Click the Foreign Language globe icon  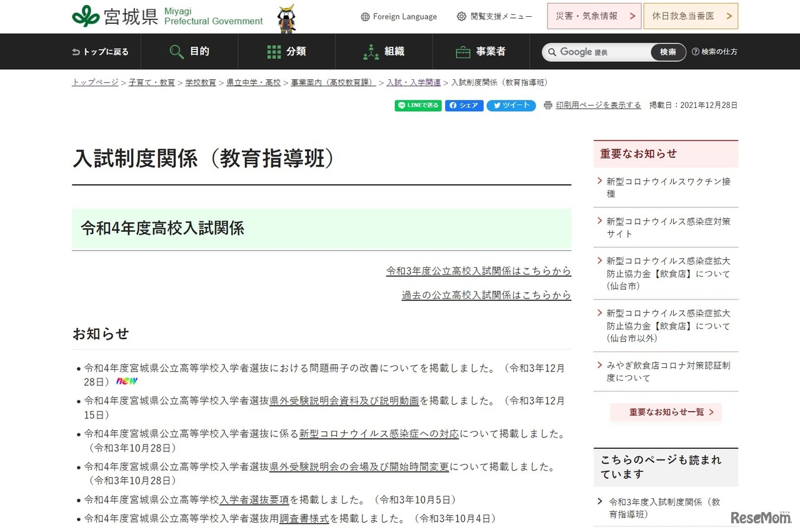tap(366, 17)
